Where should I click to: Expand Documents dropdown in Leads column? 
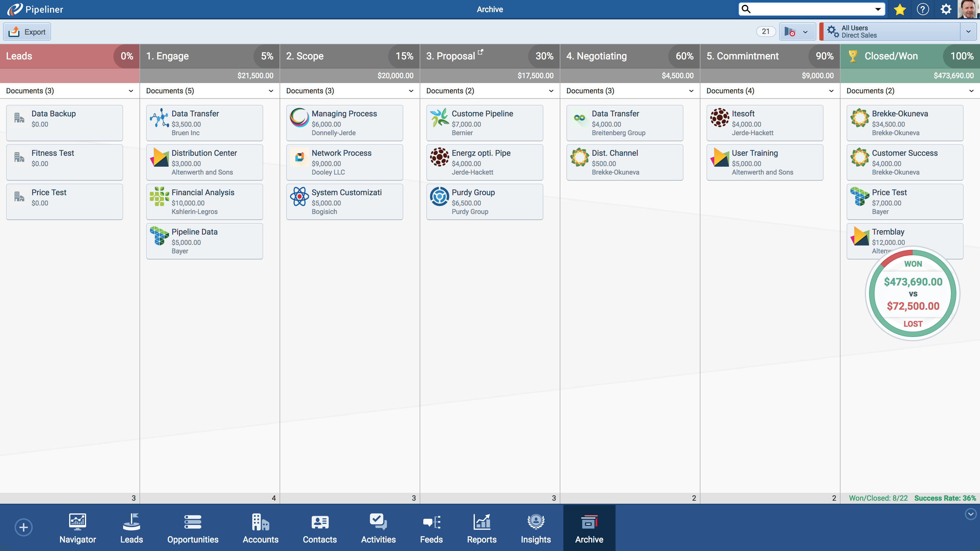click(131, 91)
